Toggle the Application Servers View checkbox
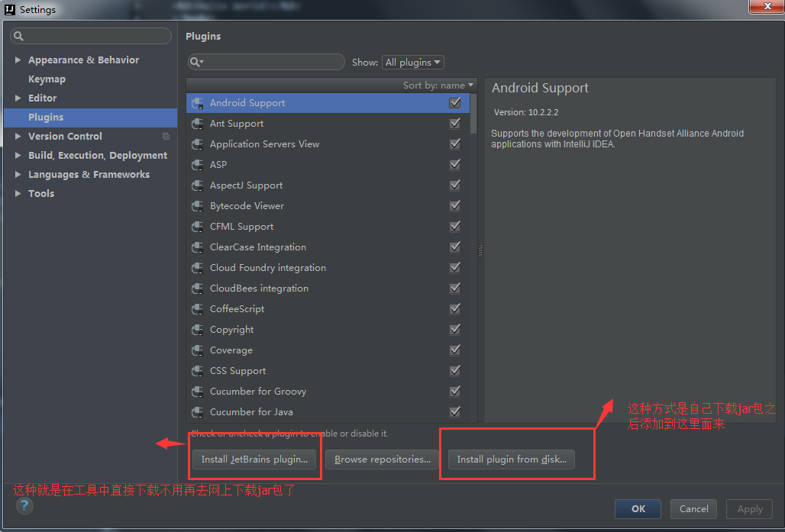The width and height of the screenshot is (785, 532). [455, 143]
